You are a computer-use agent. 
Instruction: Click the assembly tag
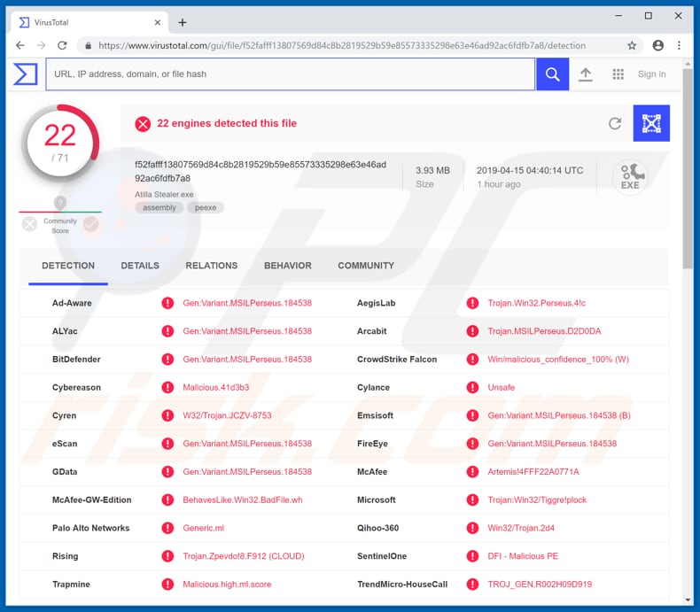tap(159, 208)
